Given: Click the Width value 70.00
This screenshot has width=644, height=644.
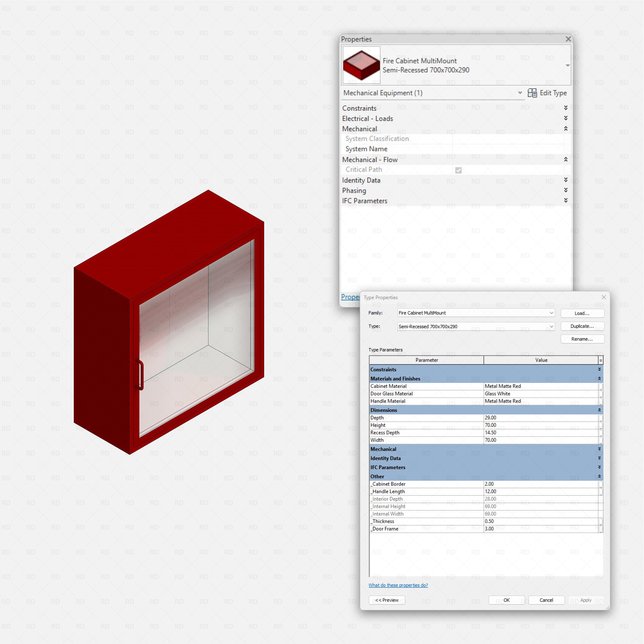Looking at the screenshot, I should pyautogui.click(x=541, y=440).
